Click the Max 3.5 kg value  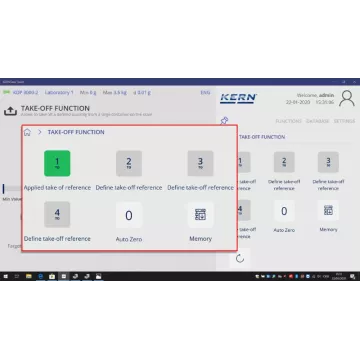(x=115, y=93)
